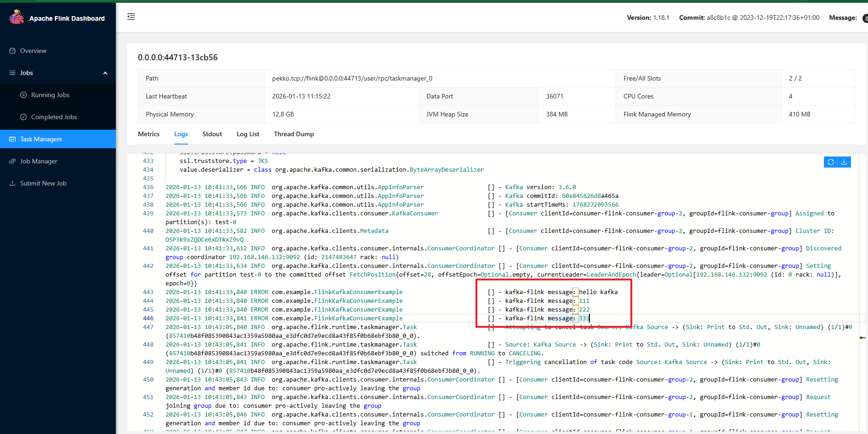
Task: Open the Log List tab
Action: (x=248, y=134)
